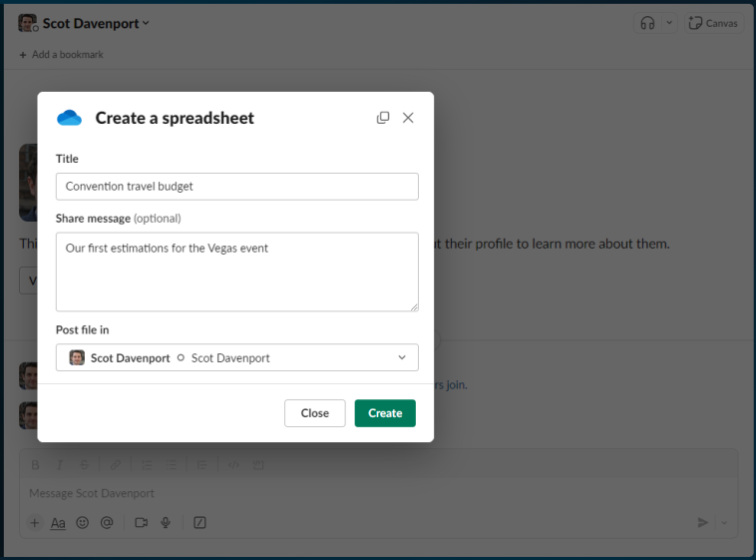756x560 pixels.
Task: Toggle the Aa formatting toolbar
Action: tap(58, 523)
